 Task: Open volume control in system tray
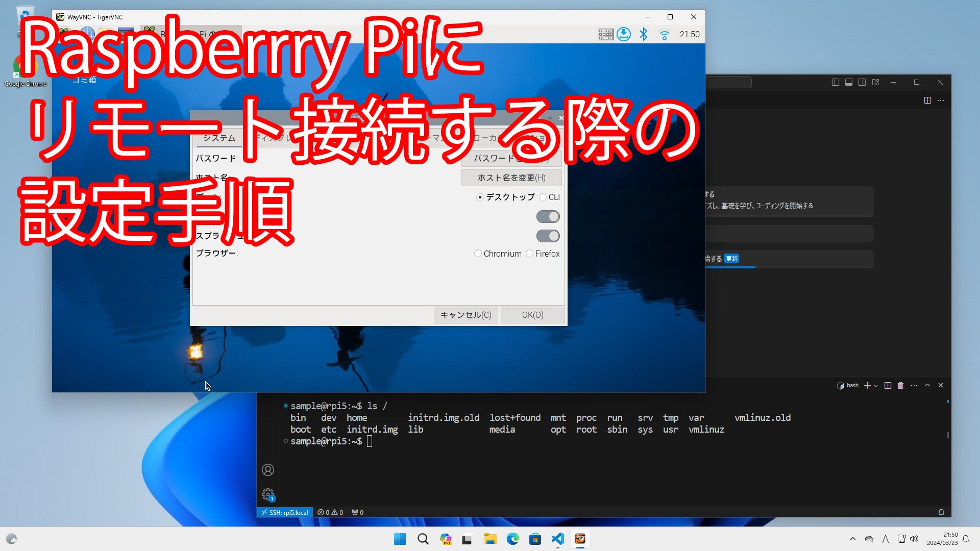[914, 539]
